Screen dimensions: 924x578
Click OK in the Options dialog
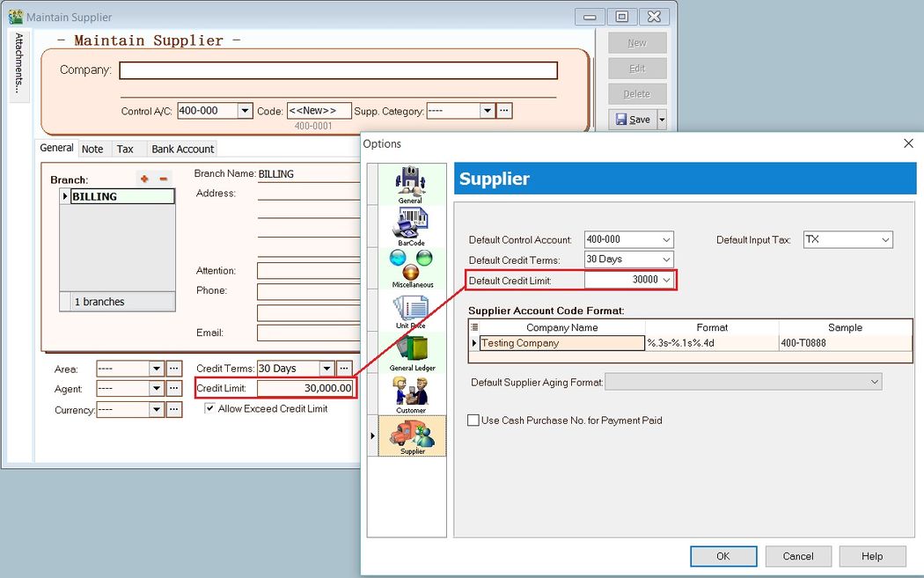(723, 556)
